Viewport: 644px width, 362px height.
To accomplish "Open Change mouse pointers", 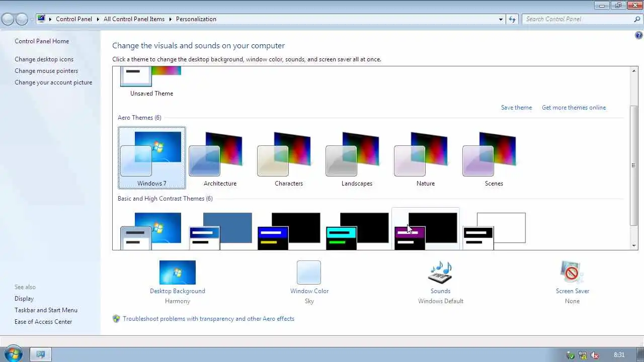I will pyautogui.click(x=46, y=71).
